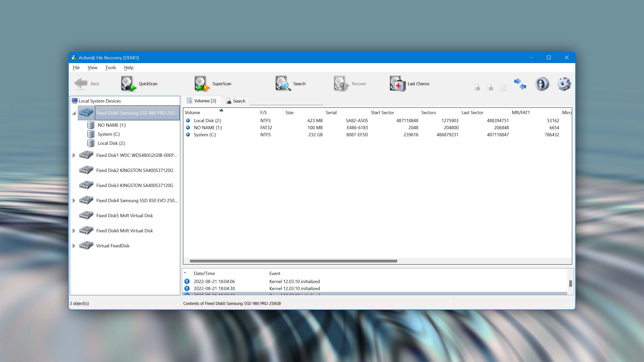The image size is (644, 362).
Task: Switch to the Volumes [3] tab
Action: [x=202, y=101]
